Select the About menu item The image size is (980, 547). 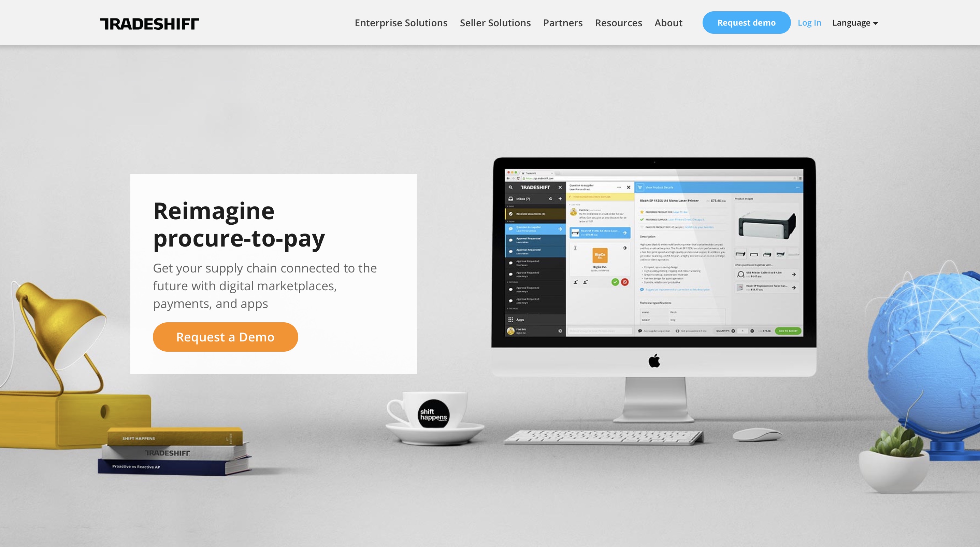[x=668, y=22]
